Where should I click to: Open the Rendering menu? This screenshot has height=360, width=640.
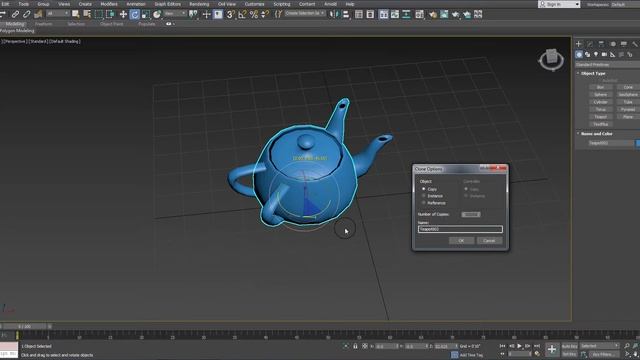(x=199, y=4)
